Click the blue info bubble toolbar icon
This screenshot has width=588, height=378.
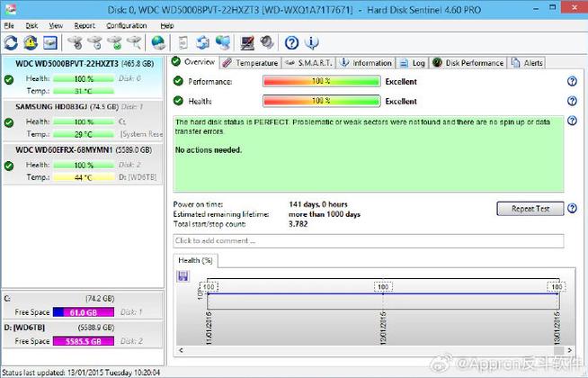pos(312,43)
